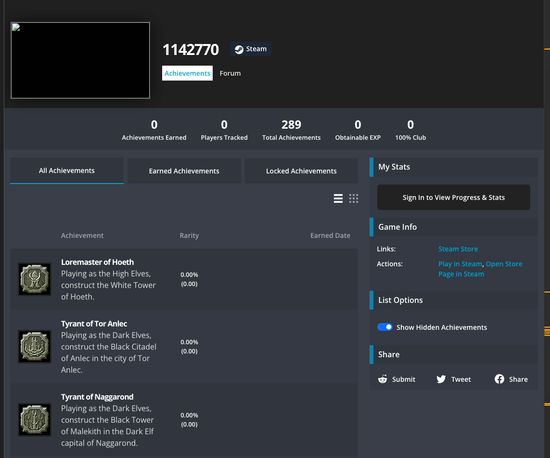Toggle Show Hidden Achievements switch

(x=384, y=327)
